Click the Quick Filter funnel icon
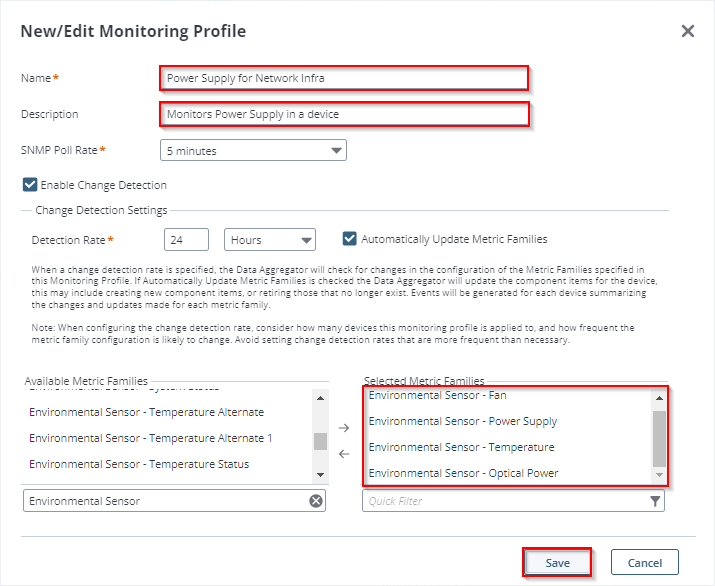 [655, 501]
